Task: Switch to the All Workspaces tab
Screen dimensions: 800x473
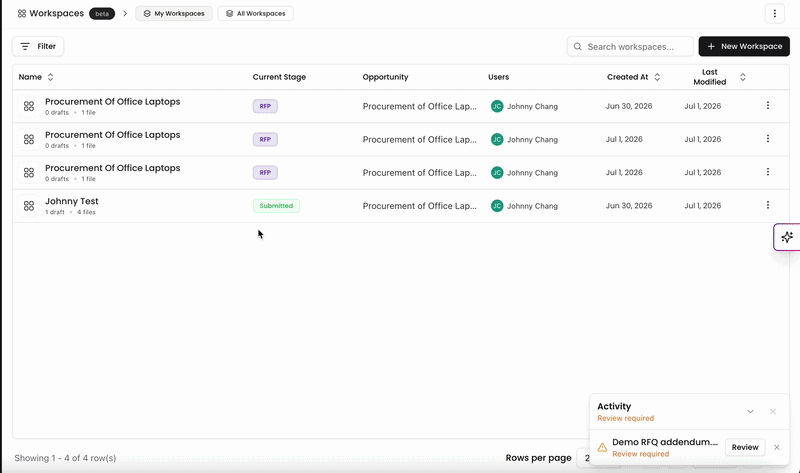Action: pyautogui.click(x=256, y=14)
